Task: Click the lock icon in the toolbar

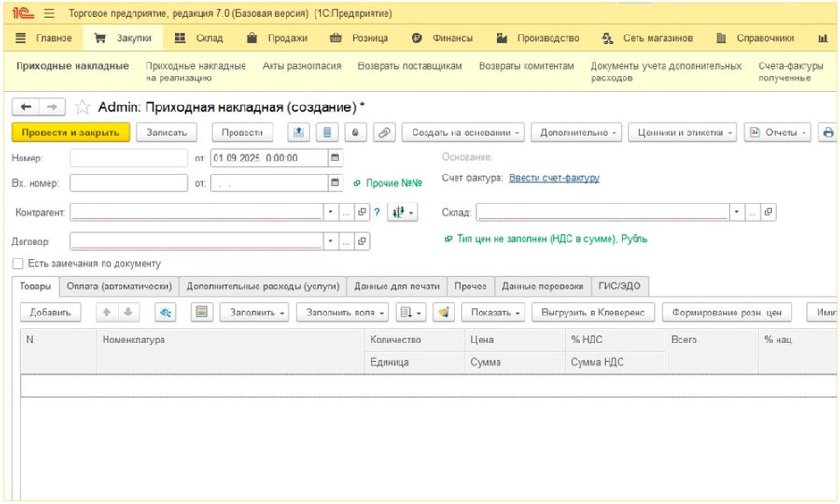Action: [x=356, y=133]
